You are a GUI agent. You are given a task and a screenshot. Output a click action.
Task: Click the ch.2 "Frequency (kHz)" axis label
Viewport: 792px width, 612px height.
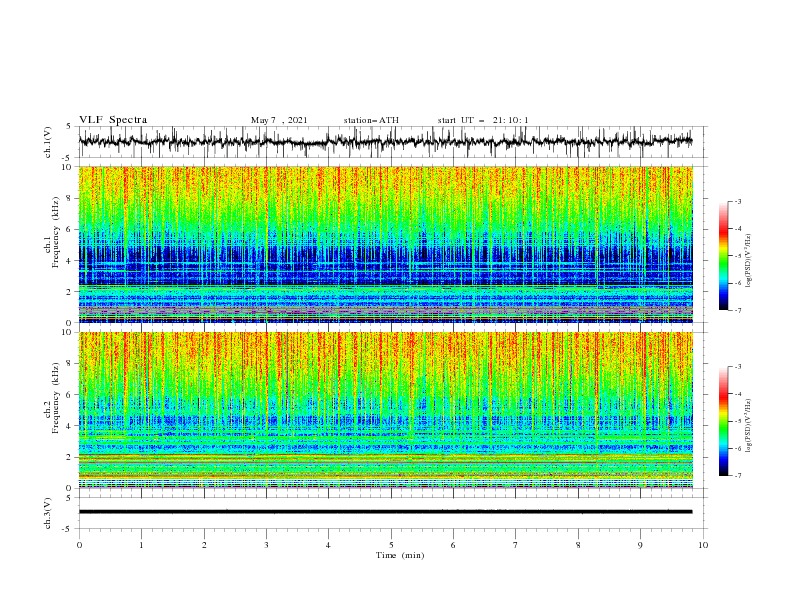tap(56, 398)
